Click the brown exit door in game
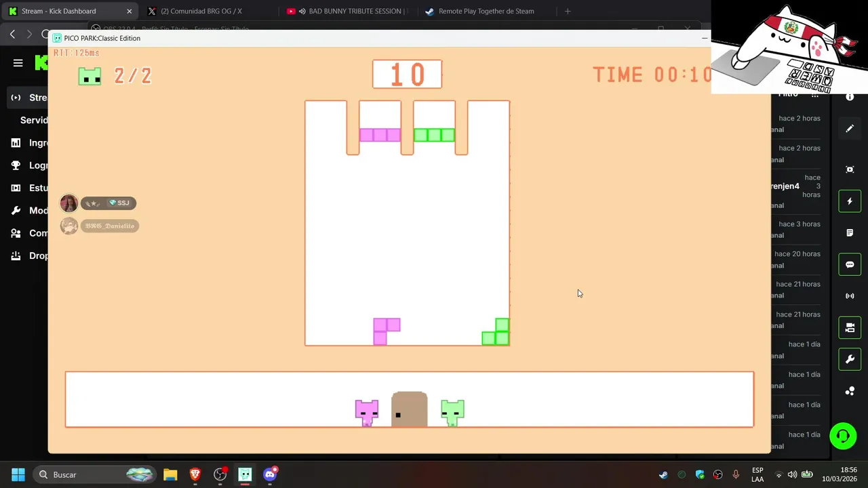The image size is (868, 488). click(410, 409)
